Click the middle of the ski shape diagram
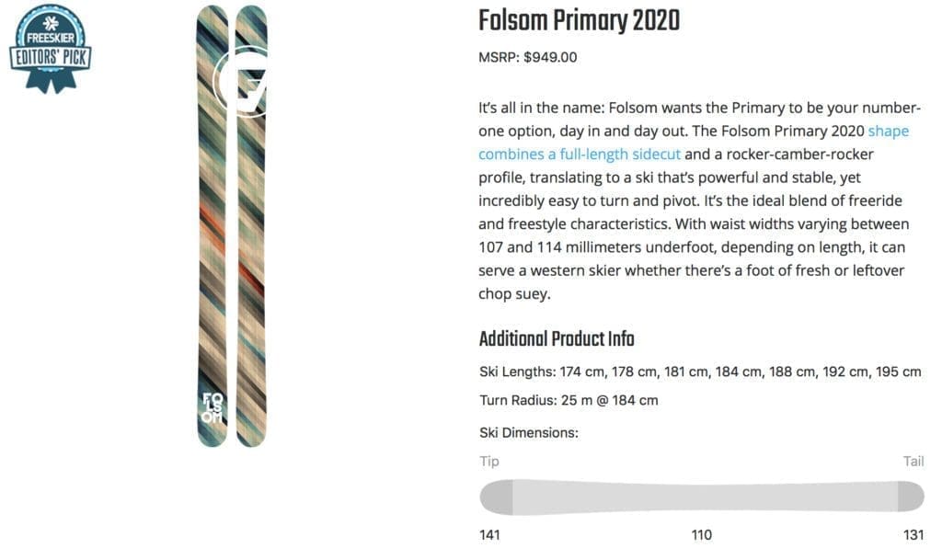 [702, 497]
